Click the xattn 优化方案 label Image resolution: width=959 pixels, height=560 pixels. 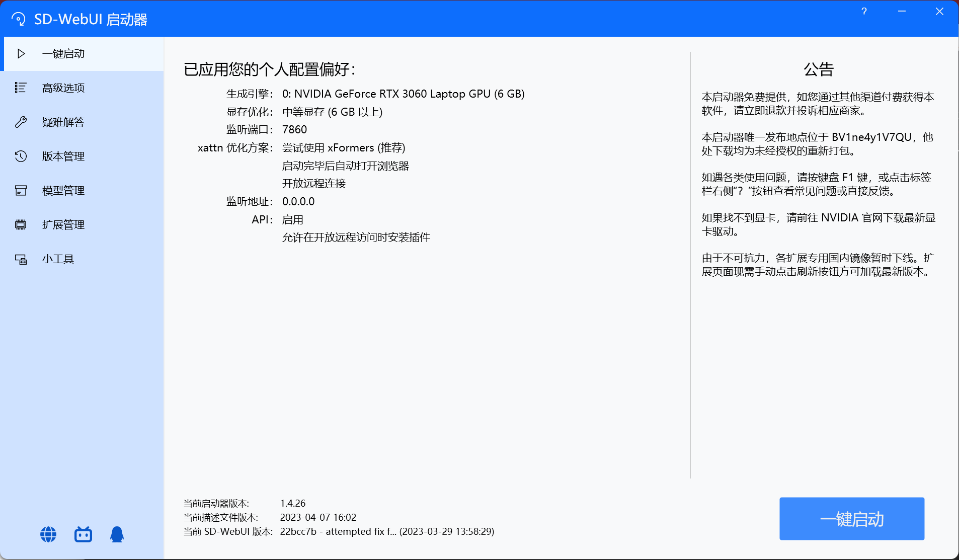tap(235, 148)
